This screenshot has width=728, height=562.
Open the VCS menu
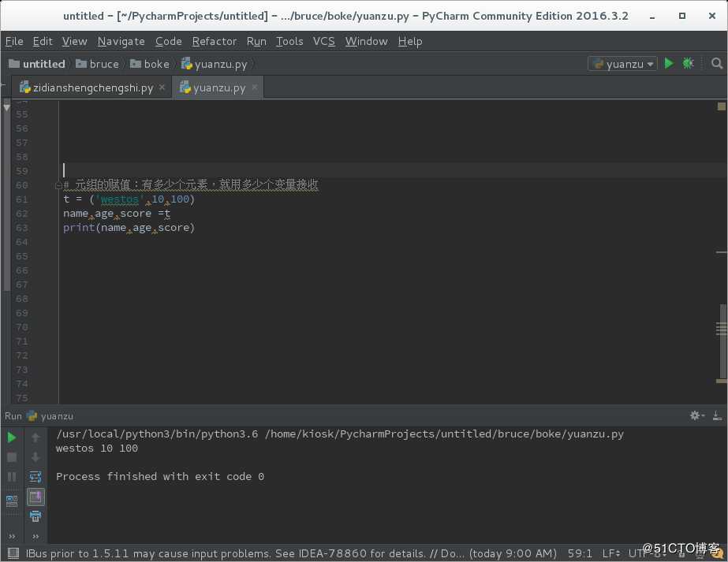tap(323, 41)
